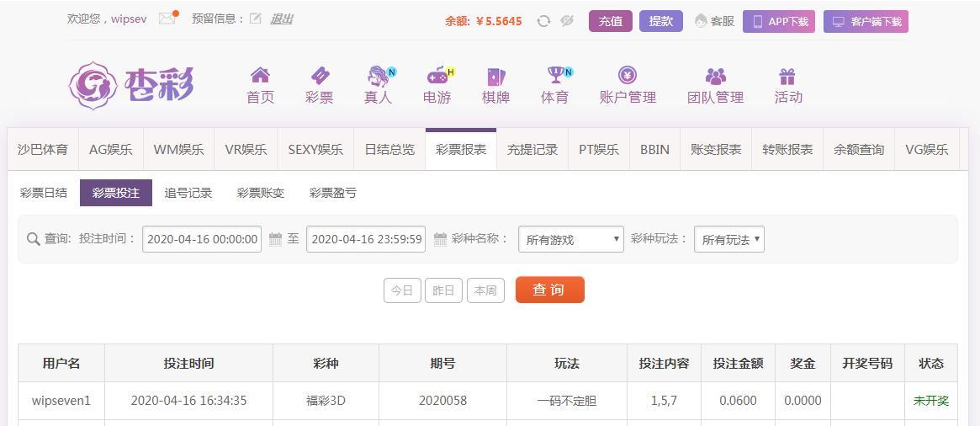Click 一码不定胆 play type cell
The height and width of the screenshot is (426, 980).
coord(567,401)
